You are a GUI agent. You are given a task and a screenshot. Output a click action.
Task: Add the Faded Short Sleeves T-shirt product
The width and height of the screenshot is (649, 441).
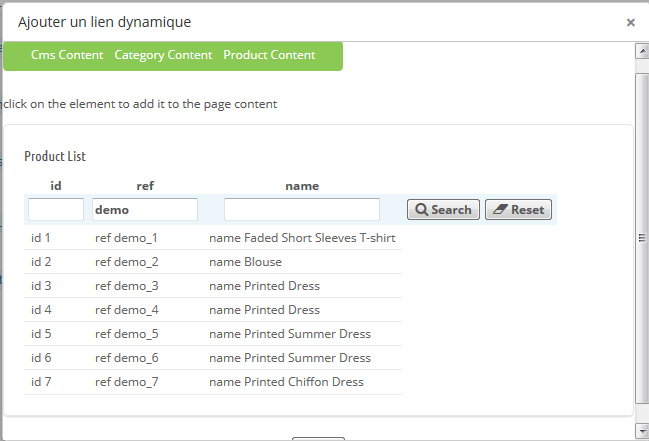[213, 238]
